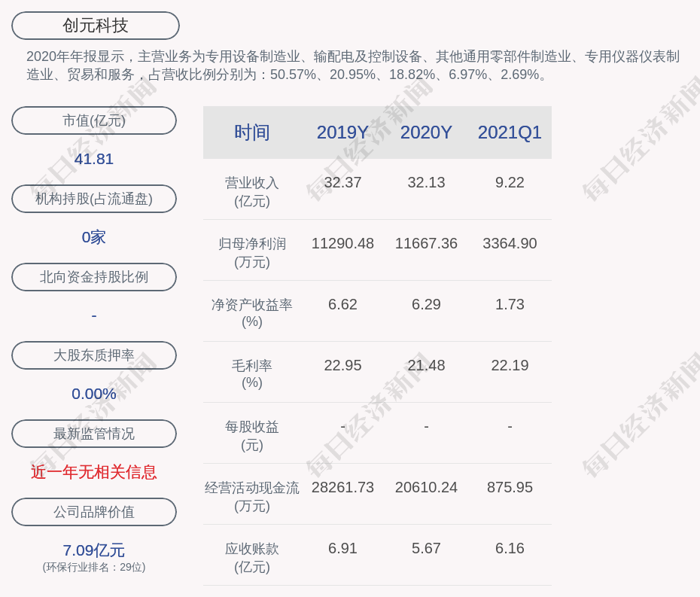Viewport: 700px width, 597px height.
Task: Click the 归母净利润 row label
Action: point(252,252)
